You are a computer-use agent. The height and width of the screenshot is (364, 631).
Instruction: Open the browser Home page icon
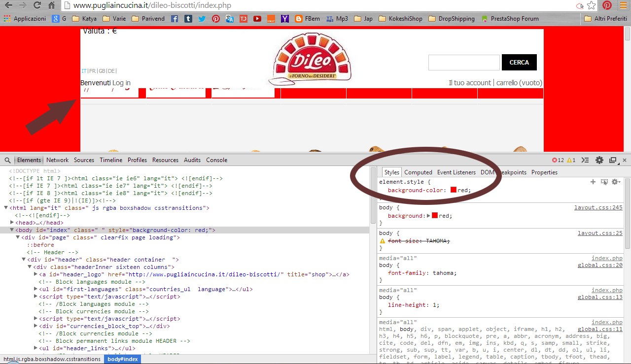pos(52,5)
